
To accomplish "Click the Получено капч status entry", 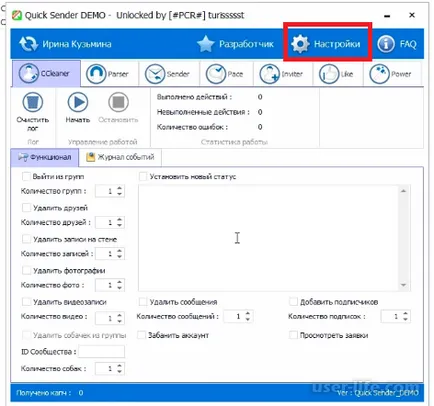I will point(49,393).
